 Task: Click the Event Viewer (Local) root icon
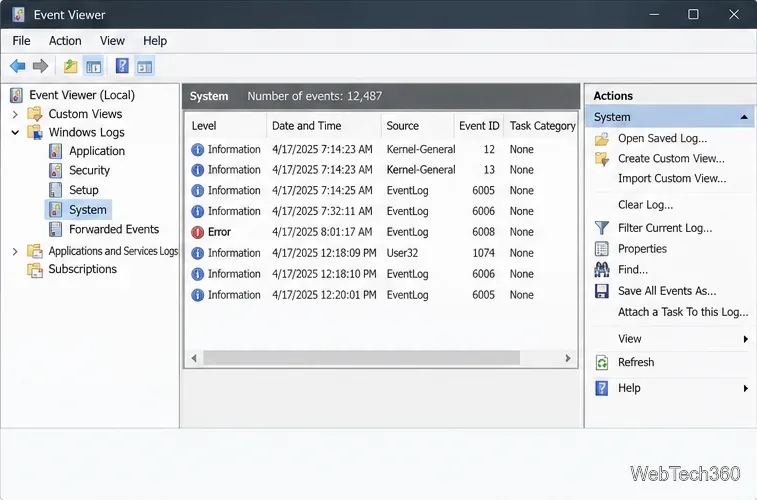coord(16,95)
